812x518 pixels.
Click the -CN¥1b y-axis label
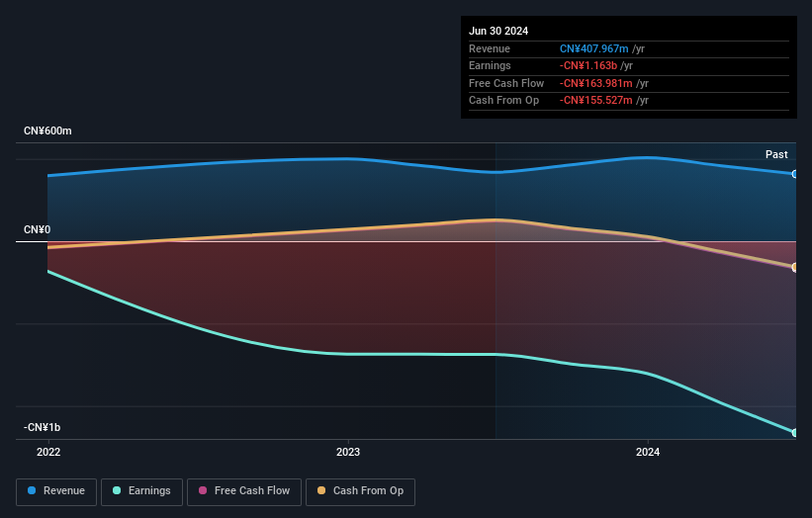point(42,427)
